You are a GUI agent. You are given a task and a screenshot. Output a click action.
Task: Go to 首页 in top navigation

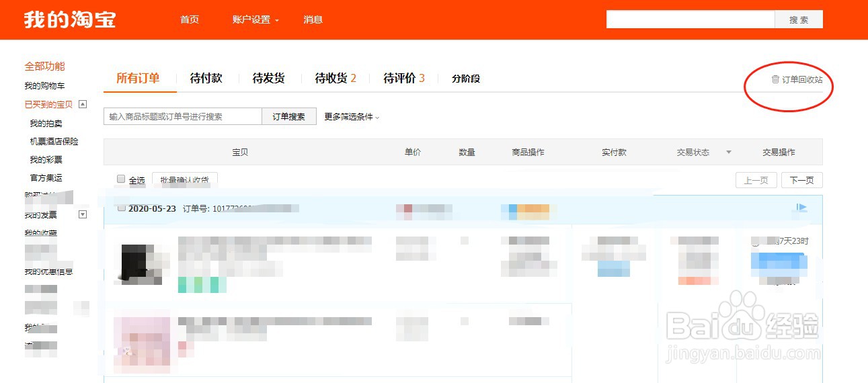pyautogui.click(x=190, y=19)
